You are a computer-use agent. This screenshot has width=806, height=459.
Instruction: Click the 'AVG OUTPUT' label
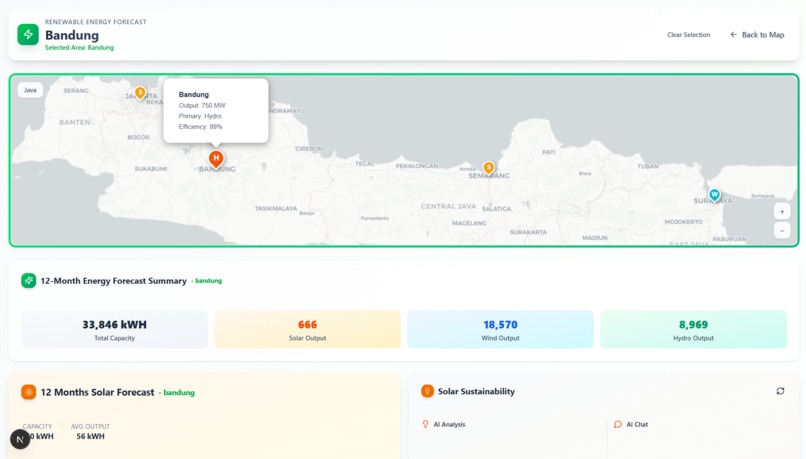(x=90, y=427)
